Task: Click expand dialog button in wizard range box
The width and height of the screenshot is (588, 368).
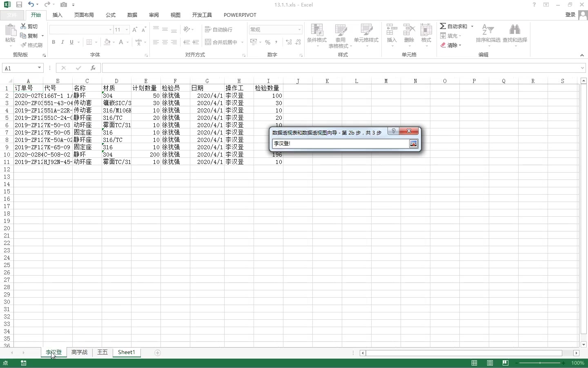Action: 413,144
